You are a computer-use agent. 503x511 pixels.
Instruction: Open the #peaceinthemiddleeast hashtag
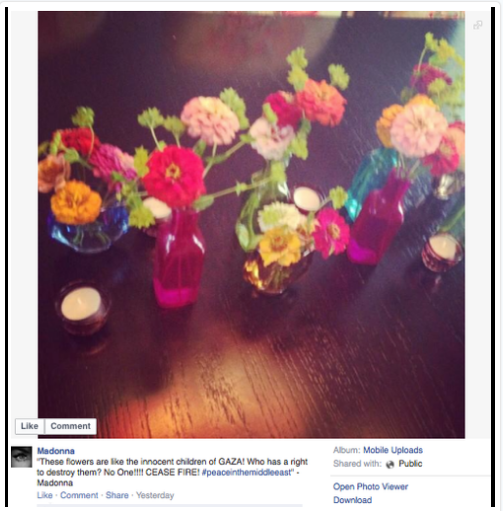point(247,473)
